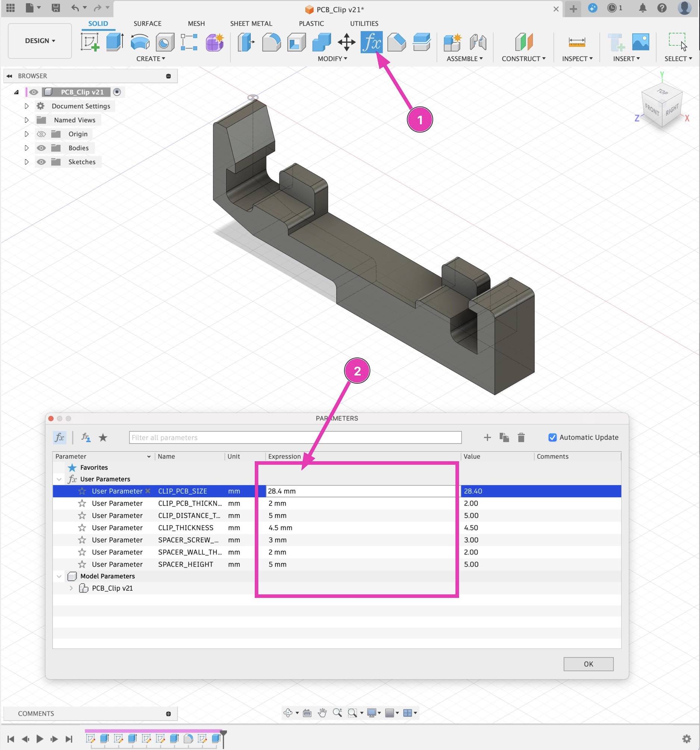Toggle visibility of the Sketches folder
Viewport: 700px width, 750px height.
click(x=41, y=162)
